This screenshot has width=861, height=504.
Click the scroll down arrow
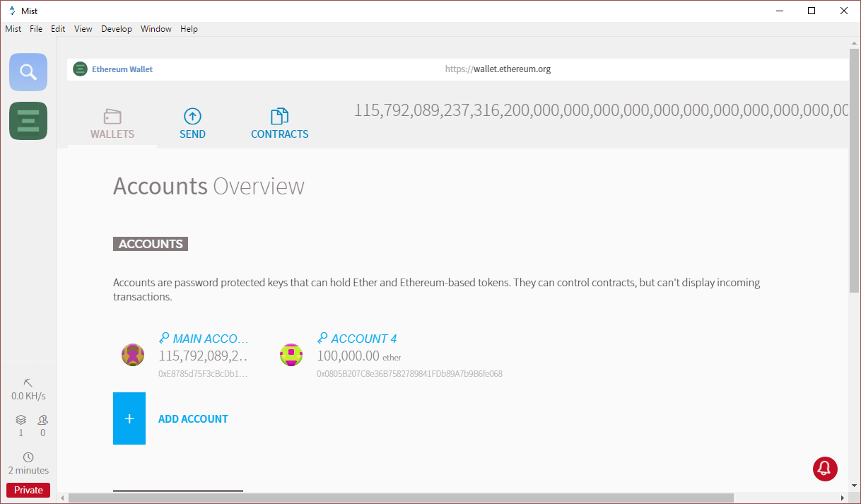[x=855, y=487]
